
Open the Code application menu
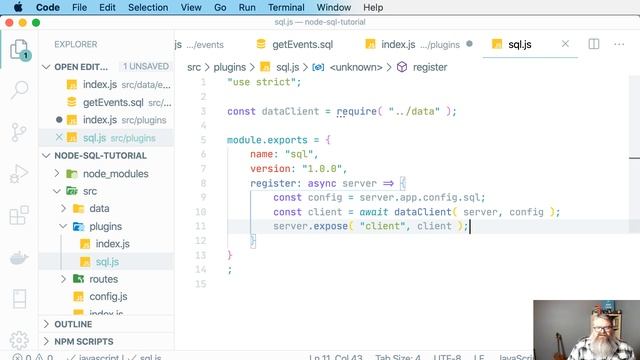coord(48,7)
